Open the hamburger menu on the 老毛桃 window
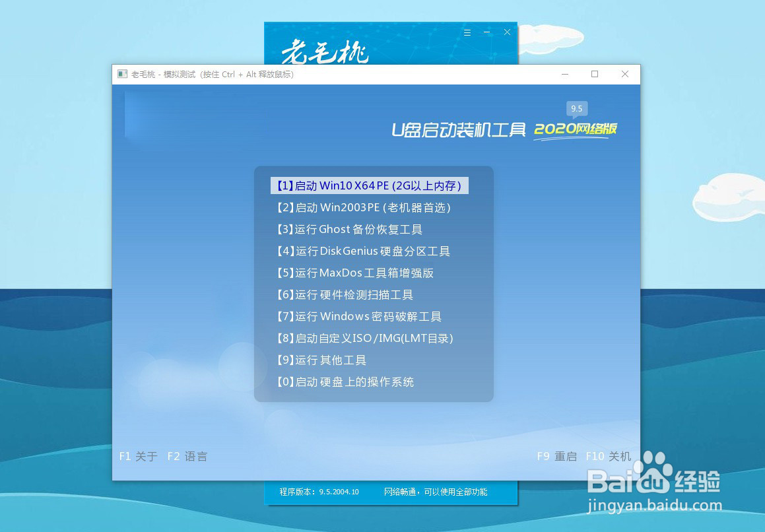This screenshot has height=532, width=765. 467,32
